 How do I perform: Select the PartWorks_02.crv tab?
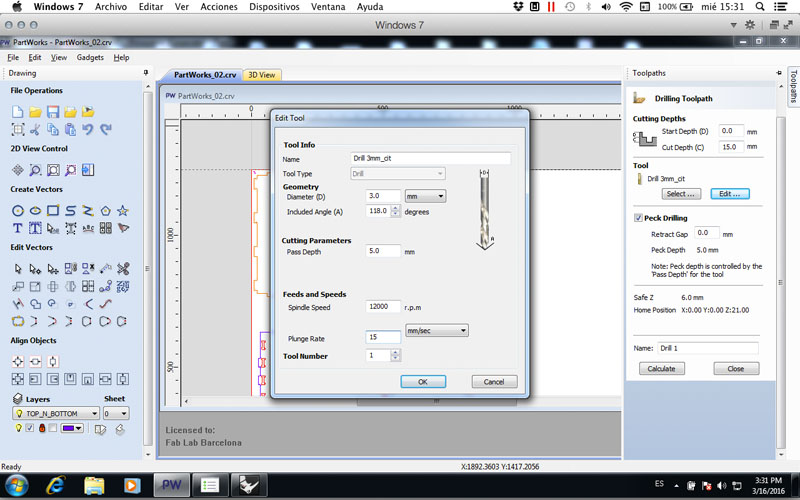pos(205,75)
